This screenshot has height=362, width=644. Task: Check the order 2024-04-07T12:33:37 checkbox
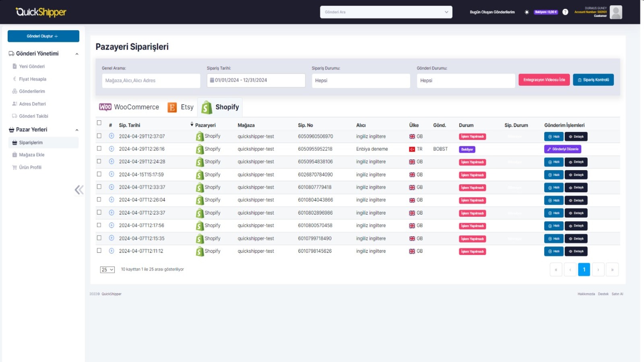(x=99, y=187)
